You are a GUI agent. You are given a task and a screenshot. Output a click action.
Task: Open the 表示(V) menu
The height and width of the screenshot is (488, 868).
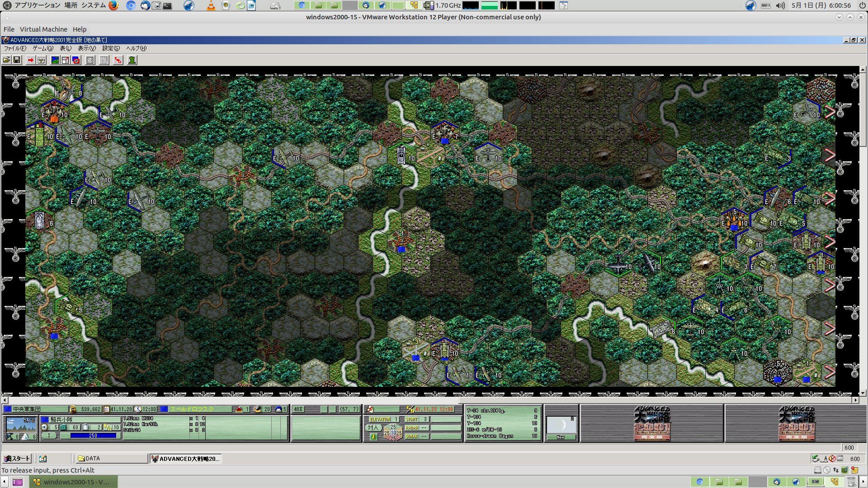pyautogui.click(x=87, y=48)
